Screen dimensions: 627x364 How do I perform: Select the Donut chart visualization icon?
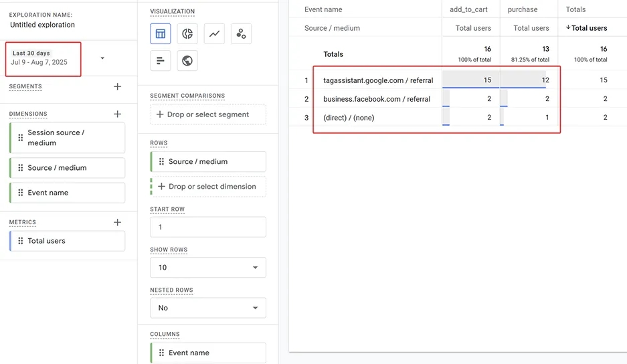tap(187, 33)
